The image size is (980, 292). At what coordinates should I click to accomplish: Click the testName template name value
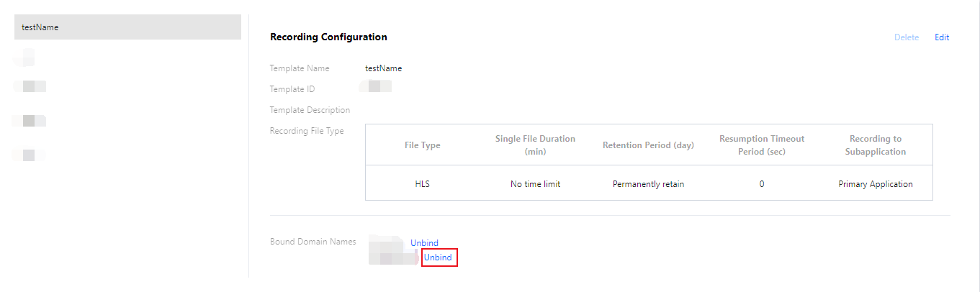click(383, 68)
